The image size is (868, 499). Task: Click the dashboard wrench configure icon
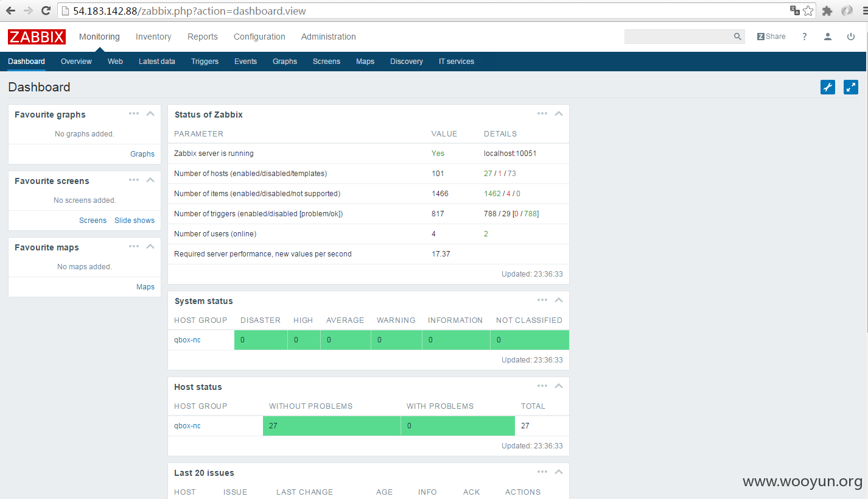[x=828, y=87]
